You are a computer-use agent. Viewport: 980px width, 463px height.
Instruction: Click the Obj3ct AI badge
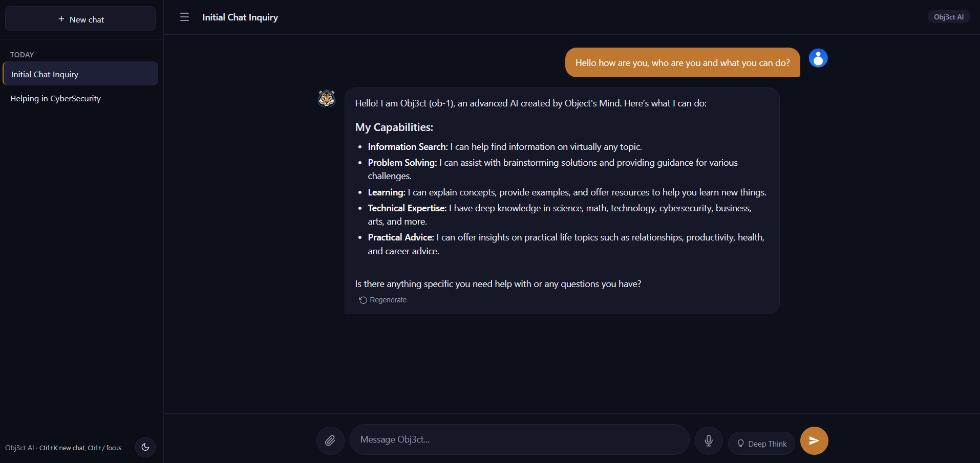point(949,17)
